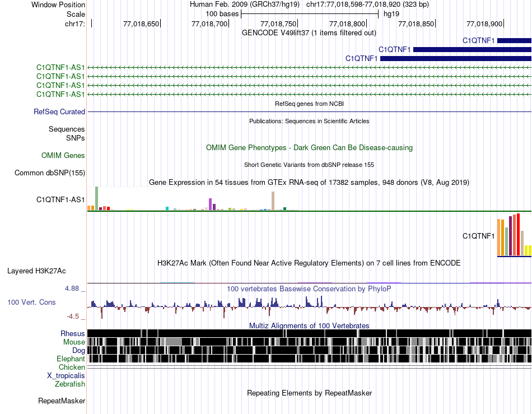Click Multiz Alignments of 100 Vertebrates title
Screen dimensions: 532x414
click(309, 326)
